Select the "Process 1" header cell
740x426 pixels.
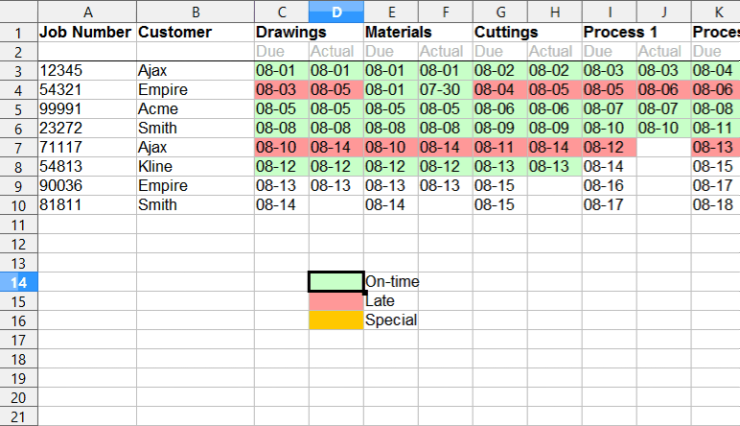pyautogui.click(x=609, y=32)
